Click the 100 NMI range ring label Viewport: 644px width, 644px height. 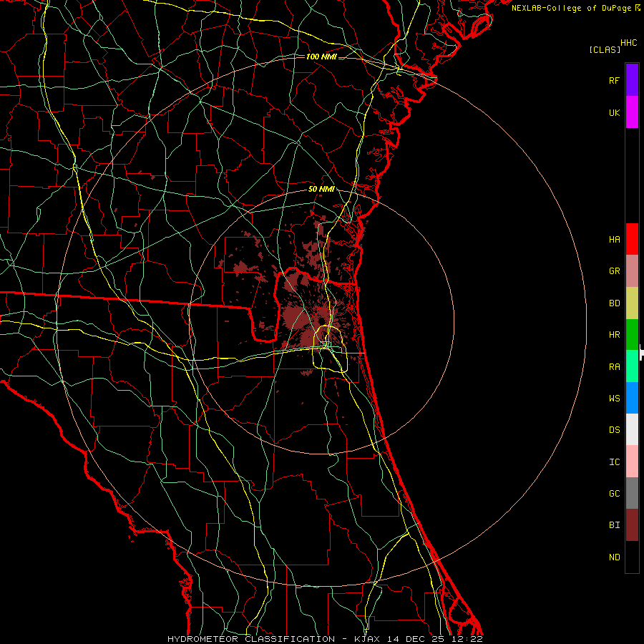pyautogui.click(x=321, y=57)
